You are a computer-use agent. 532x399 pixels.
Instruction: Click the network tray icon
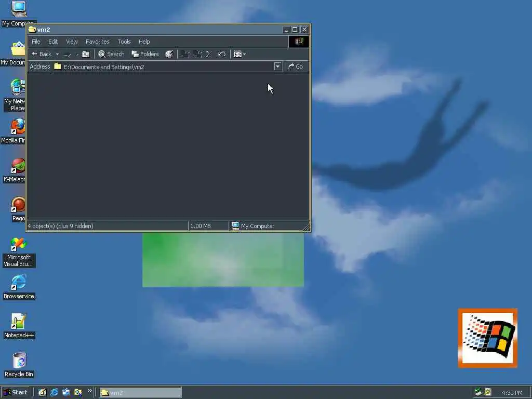478,392
